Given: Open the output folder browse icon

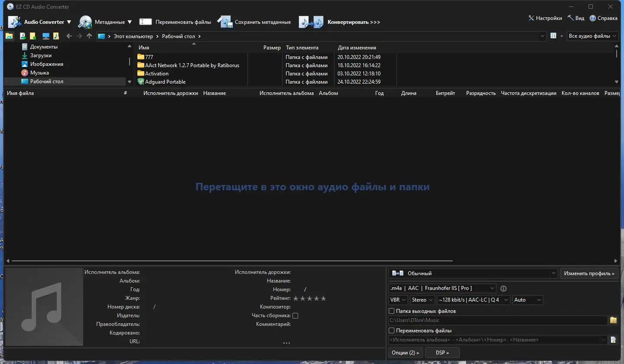Looking at the screenshot, I should pos(613,320).
